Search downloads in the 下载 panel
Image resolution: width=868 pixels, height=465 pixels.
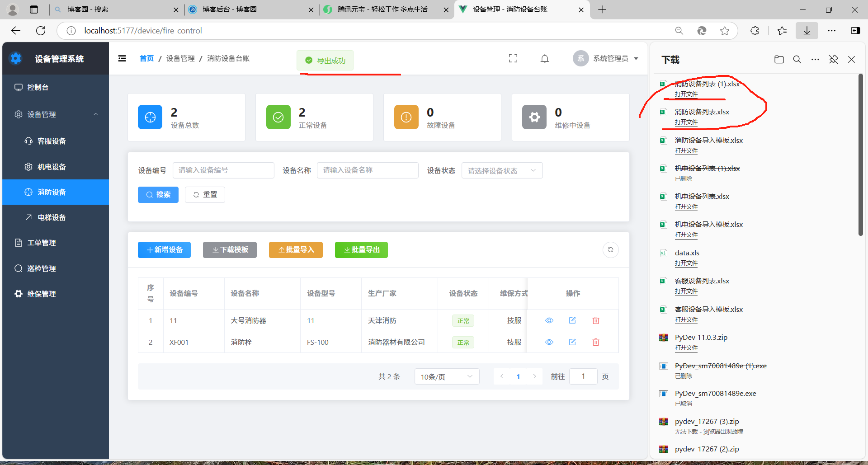click(797, 60)
